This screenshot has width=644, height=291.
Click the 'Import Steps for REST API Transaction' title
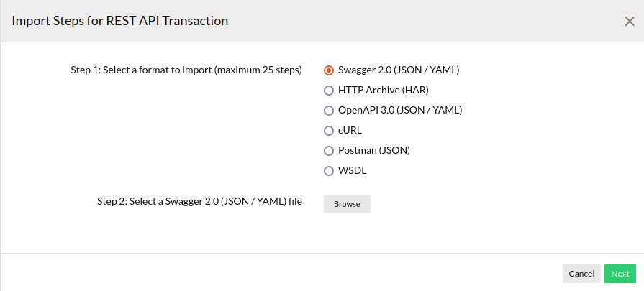(x=120, y=21)
